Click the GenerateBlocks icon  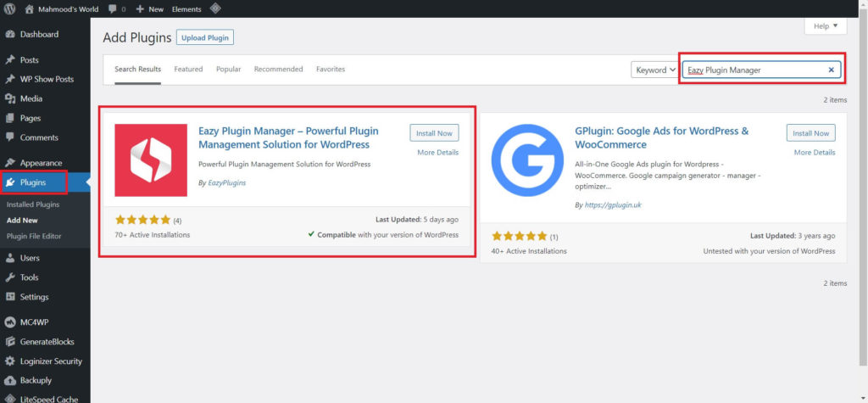[10, 341]
